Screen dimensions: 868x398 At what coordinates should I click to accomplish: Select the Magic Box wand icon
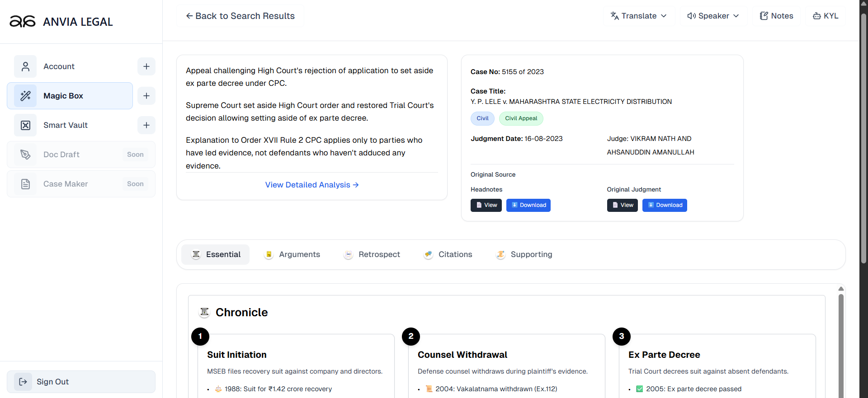tap(25, 96)
